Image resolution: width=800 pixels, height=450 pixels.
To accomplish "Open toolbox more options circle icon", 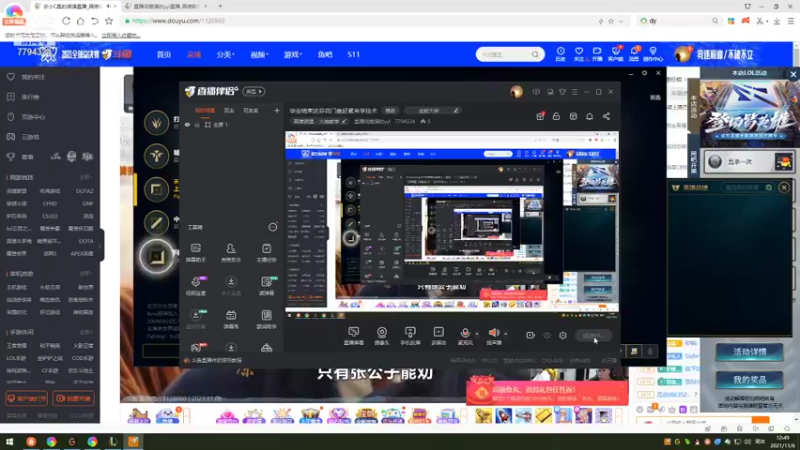I will (273, 227).
